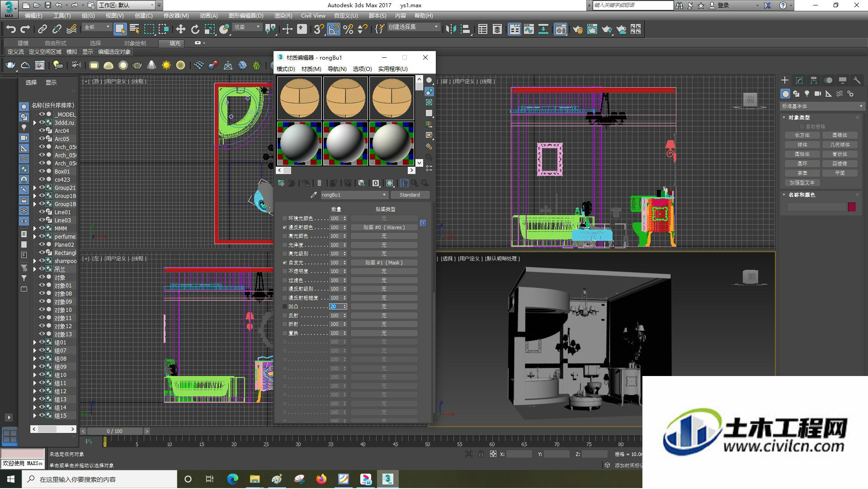The height and width of the screenshot is (489, 868).
Task: Select Cameras category in Create panel
Action: click(818, 94)
